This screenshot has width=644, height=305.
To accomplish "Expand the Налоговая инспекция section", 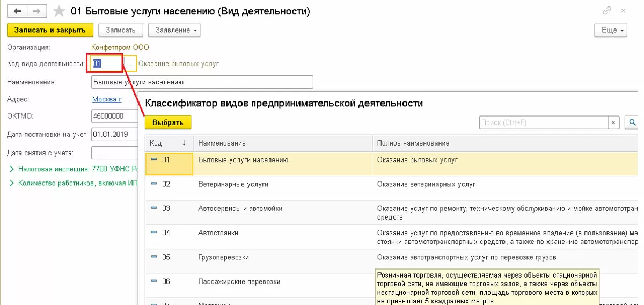I will [x=12, y=169].
